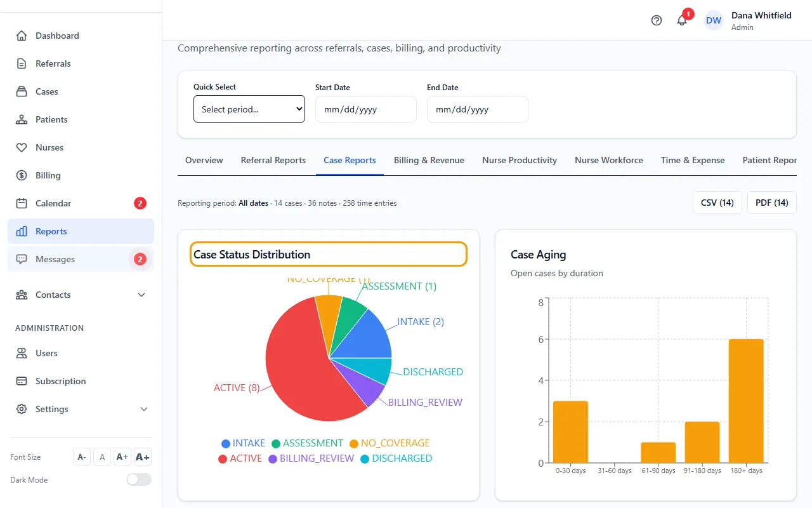The width and height of the screenshot is (812, 508).
Task: Open the Billing & Revenue tab
Action: pyautogui.click(x=429, y=160)
